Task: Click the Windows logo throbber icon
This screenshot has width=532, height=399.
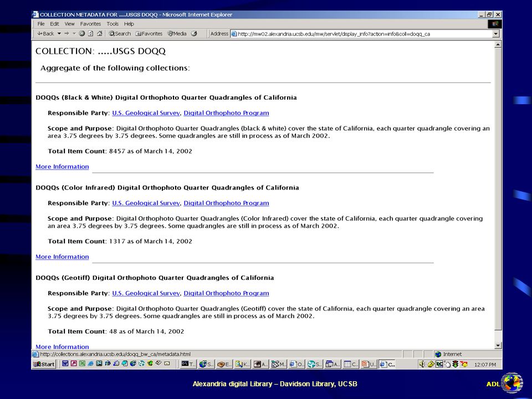Action: 495,24
